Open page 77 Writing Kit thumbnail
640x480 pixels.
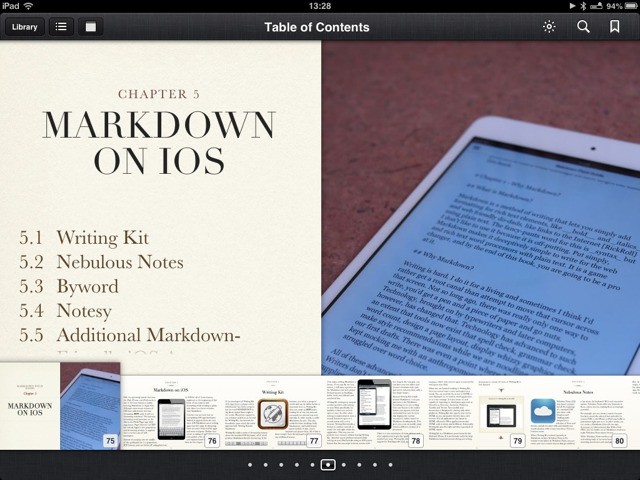(273, 412)
